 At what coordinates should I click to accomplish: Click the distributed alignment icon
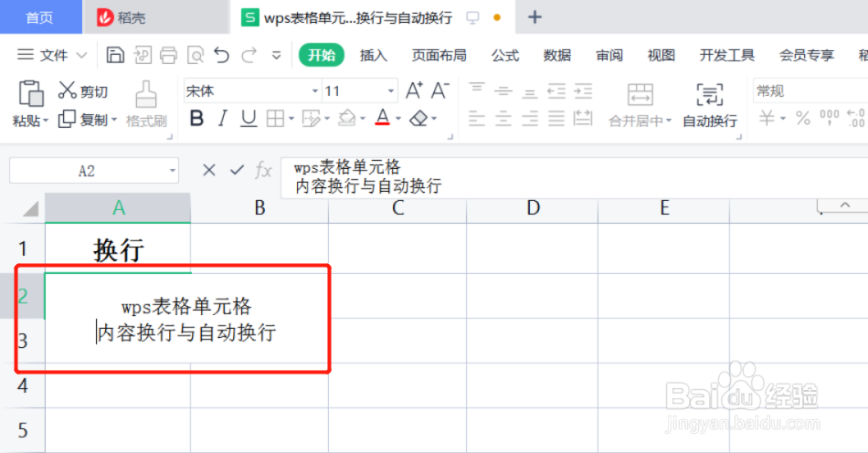[x=583, y=118]
